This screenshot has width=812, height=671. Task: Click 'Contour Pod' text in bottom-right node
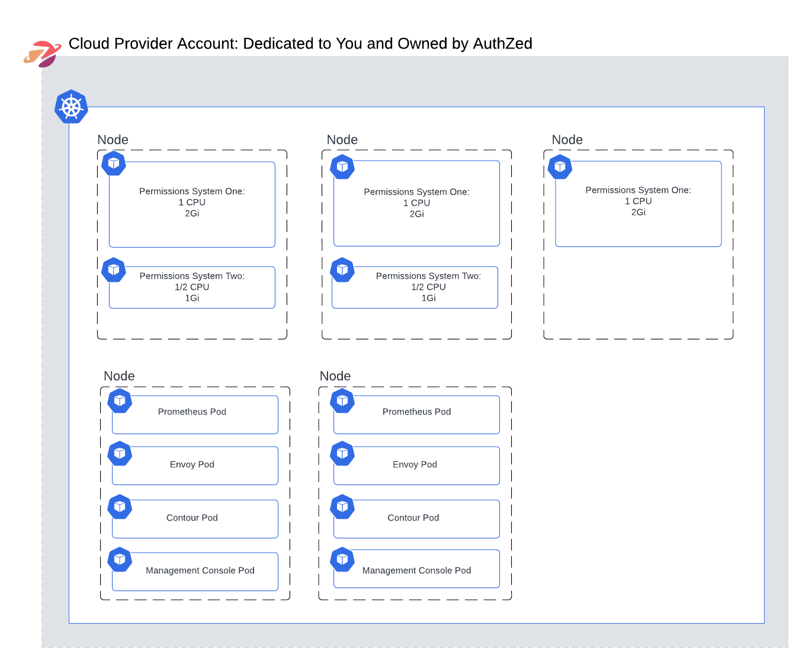click(413, 518)
